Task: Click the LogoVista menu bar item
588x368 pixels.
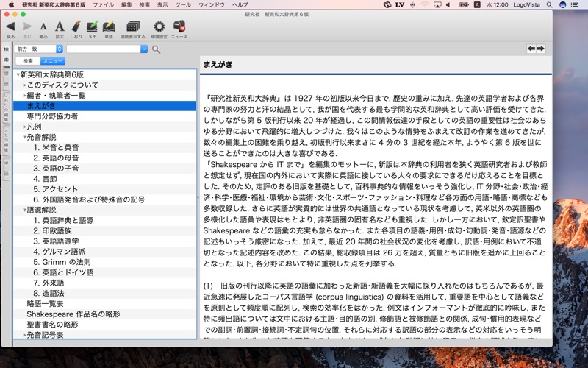Action: tap(526, 5)
